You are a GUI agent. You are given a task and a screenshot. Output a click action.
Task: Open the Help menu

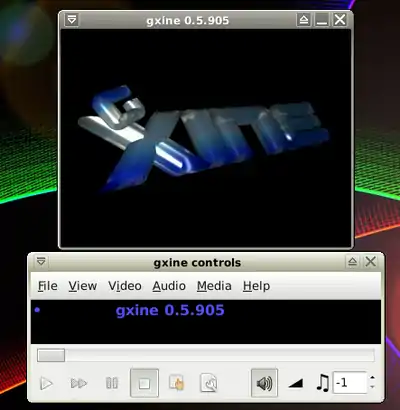point(256,286)
